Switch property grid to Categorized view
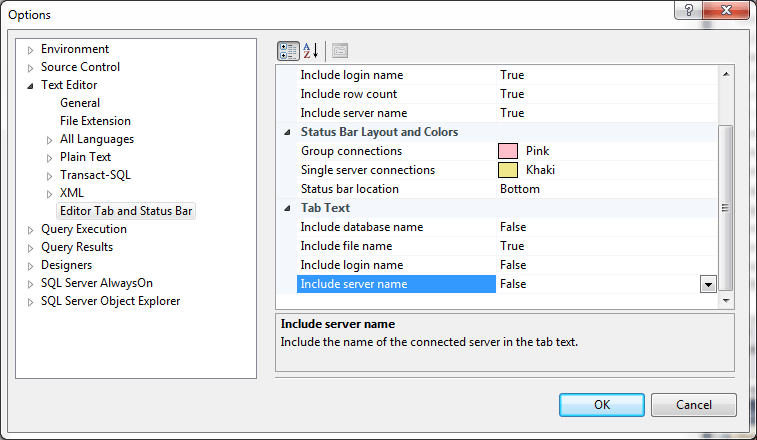 [287, 51]
